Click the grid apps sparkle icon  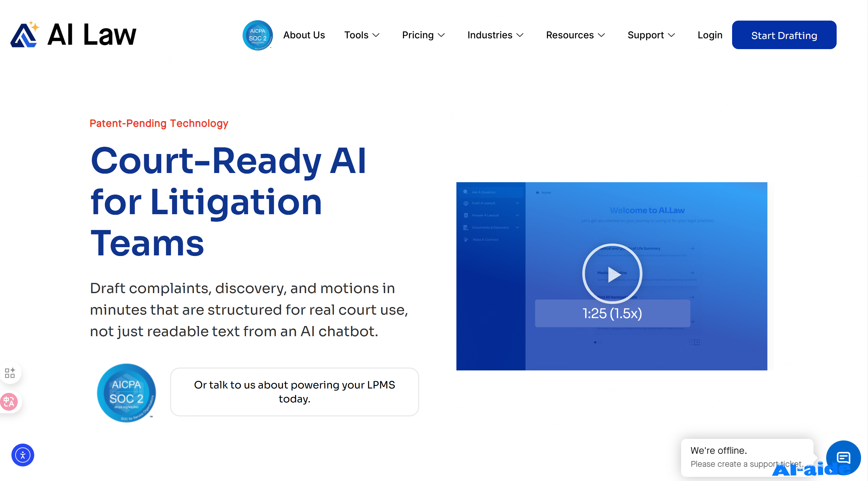click(10, 373)
